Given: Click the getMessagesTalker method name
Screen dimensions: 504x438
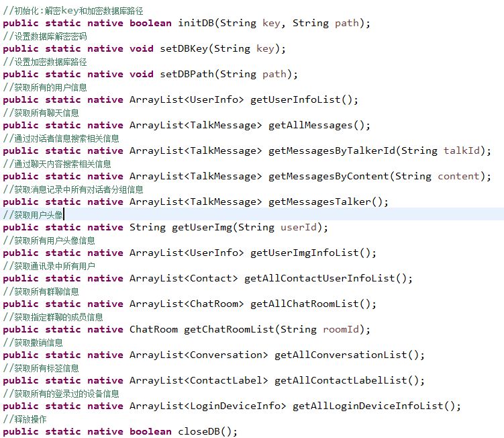Looking at the screenshot, I should tap(319, 202).
